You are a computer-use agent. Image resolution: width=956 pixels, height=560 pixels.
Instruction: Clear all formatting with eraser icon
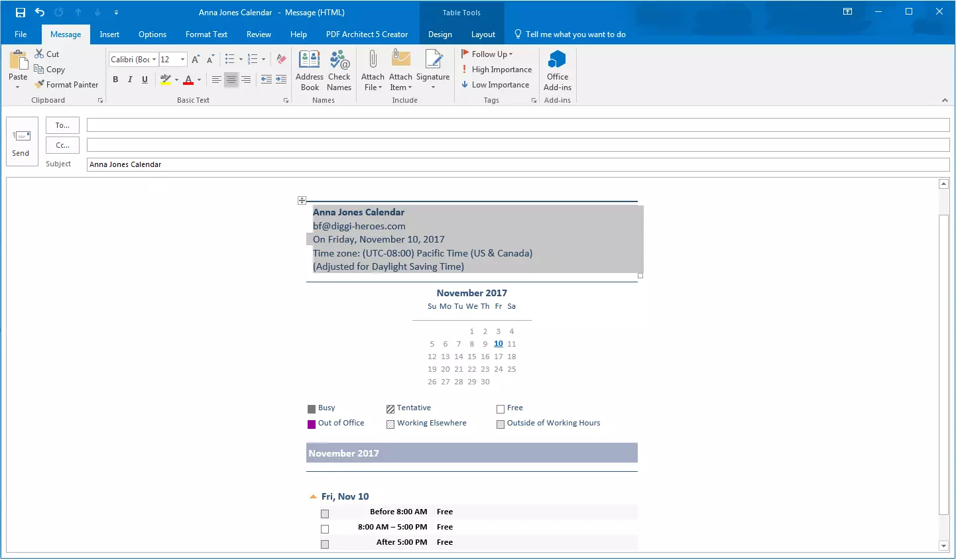coord(281,60)
